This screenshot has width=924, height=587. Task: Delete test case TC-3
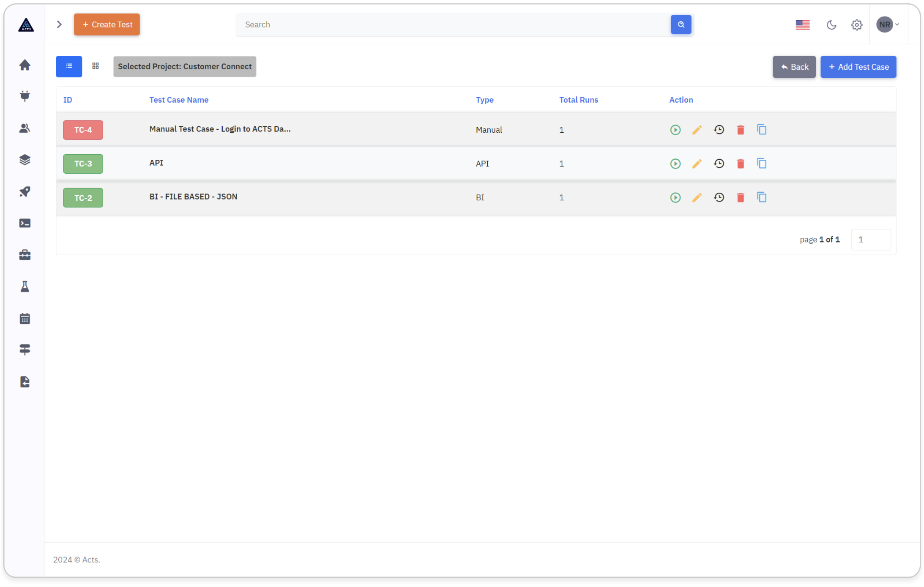pos(740,164)
